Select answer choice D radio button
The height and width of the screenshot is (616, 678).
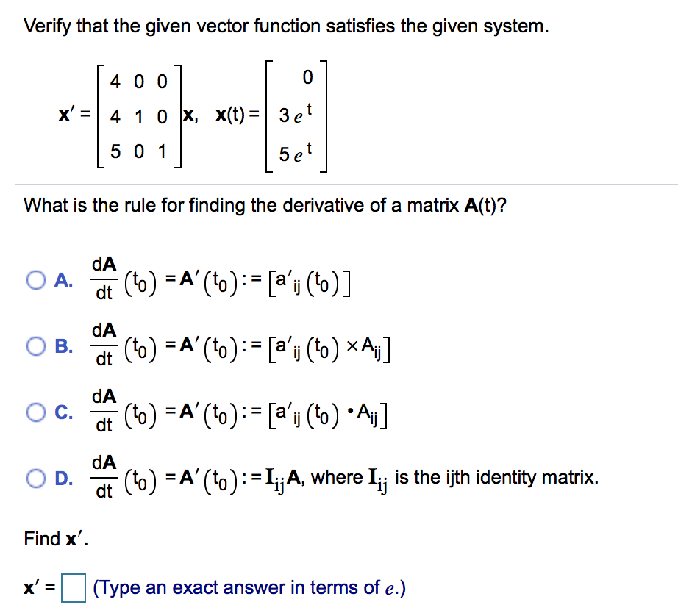tap(35, 478)
